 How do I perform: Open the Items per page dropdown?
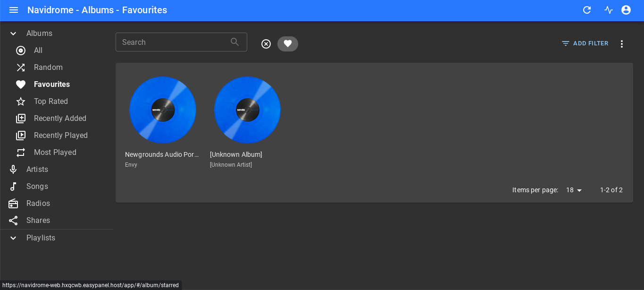574,190
